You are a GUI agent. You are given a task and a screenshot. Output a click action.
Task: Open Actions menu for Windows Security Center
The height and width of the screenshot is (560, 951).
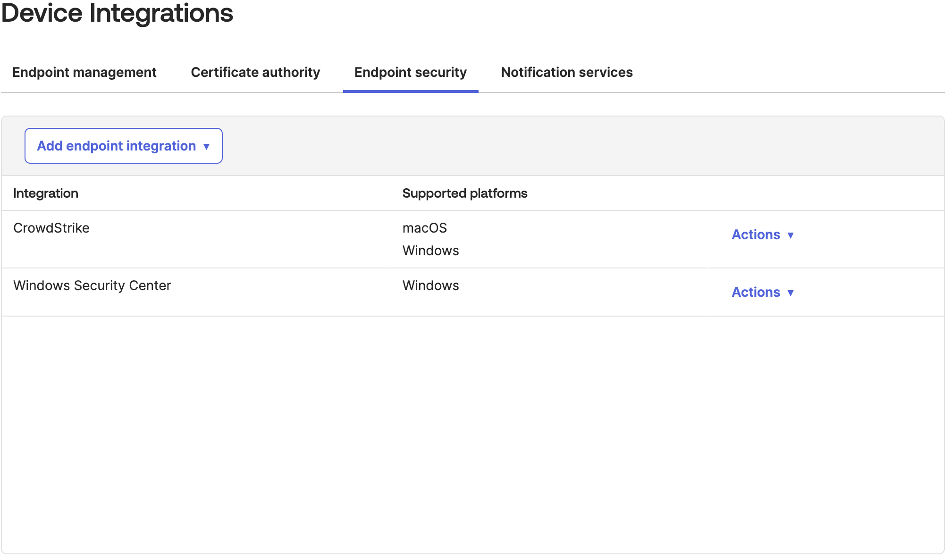click(x=756, y=292)
